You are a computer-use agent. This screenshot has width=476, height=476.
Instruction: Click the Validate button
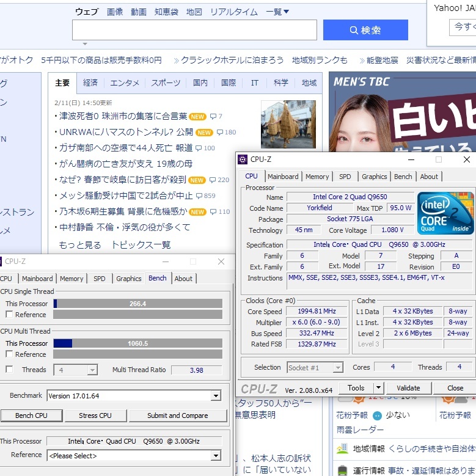(x=408, y=388)
